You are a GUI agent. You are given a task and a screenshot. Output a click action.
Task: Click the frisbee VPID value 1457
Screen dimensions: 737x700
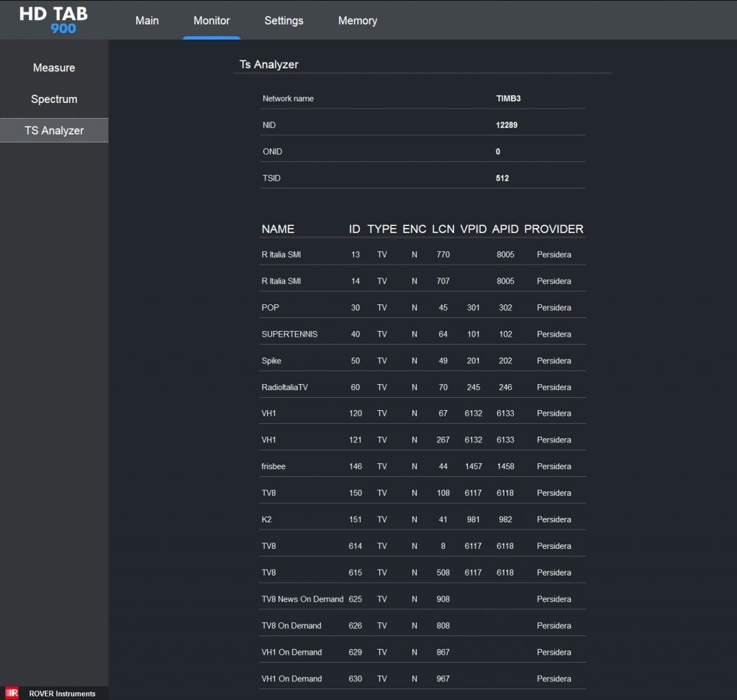click(474, 466)
